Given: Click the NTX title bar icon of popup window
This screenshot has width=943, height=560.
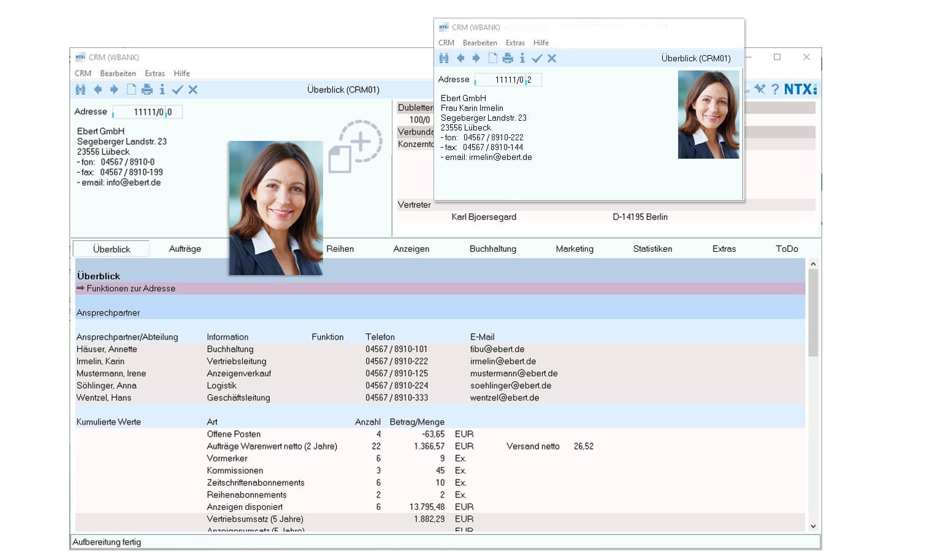Looking at the screenshot, I should point(444,27).
